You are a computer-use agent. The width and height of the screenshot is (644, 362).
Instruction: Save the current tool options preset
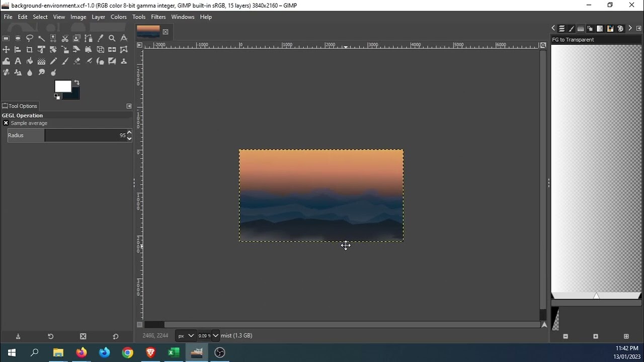click(x=18, y=336)
